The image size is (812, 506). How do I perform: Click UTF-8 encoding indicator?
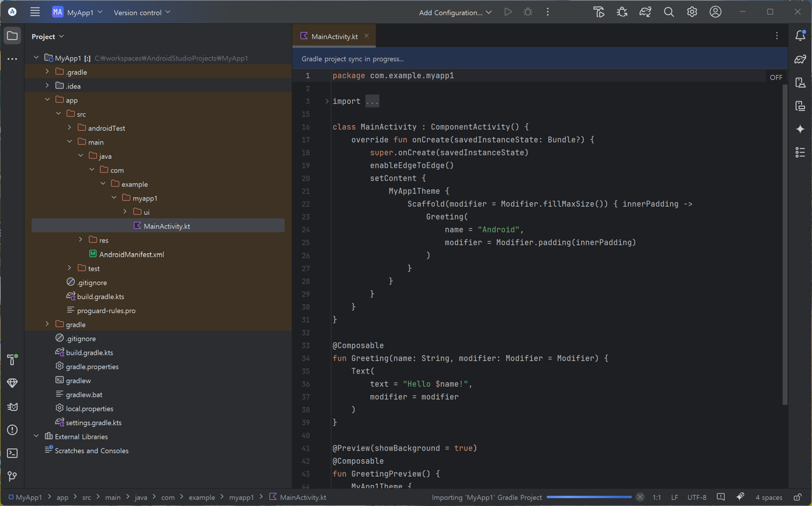point(697,498)
